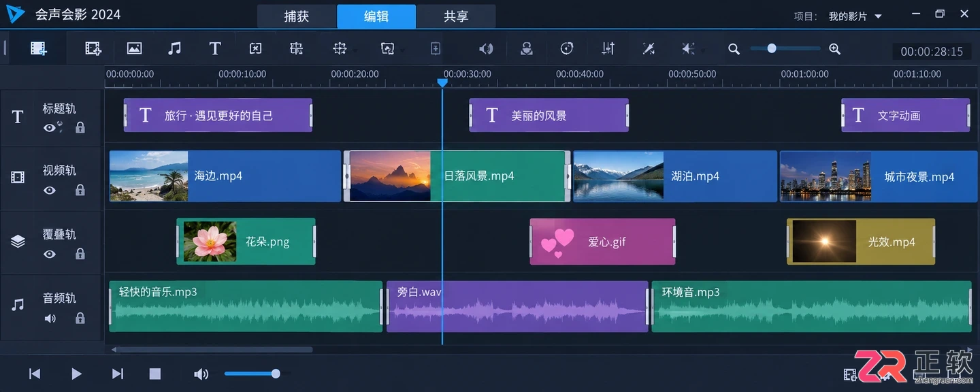This screenshot has width=980, height=392.
Task: Click the preview volume speaker icon
Action: pyautogui.click(x=201, y=374)
